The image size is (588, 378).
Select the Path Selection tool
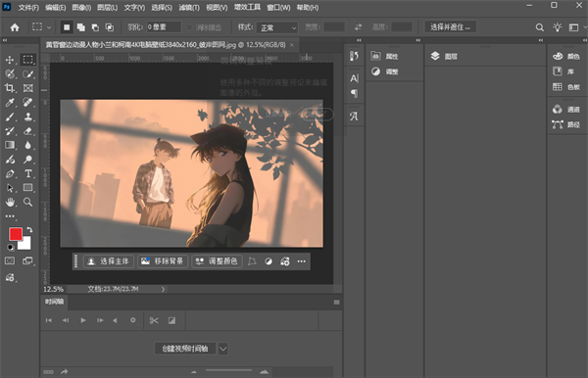pyautogui.click(x=10, y=188)
